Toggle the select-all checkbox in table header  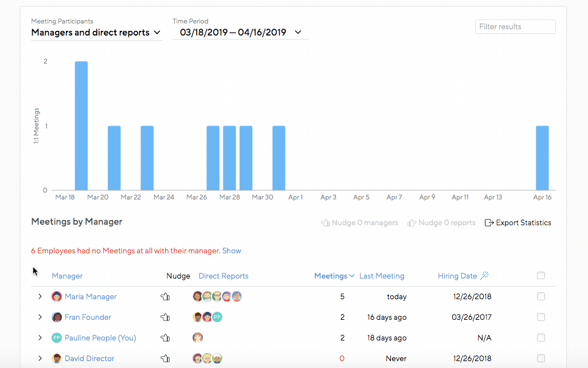(541, 276)
